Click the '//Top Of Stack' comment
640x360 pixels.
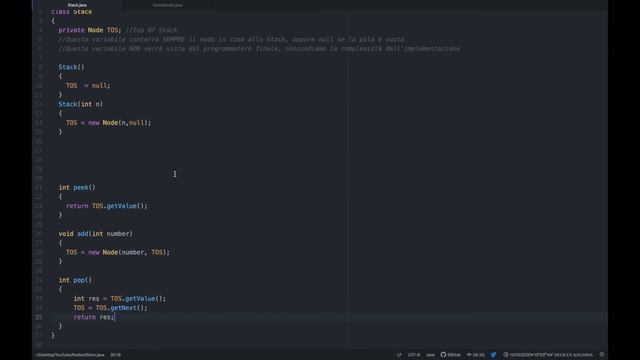[x=151, y=30]
